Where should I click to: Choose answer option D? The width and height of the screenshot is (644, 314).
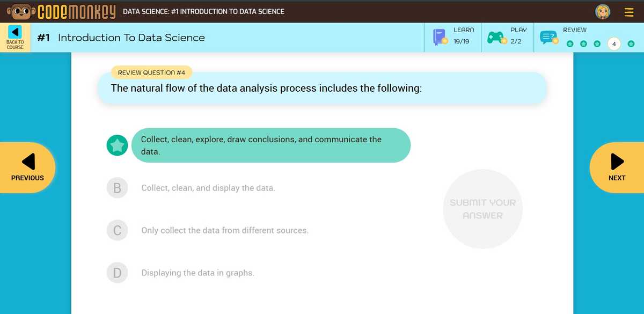pos(117,273)
